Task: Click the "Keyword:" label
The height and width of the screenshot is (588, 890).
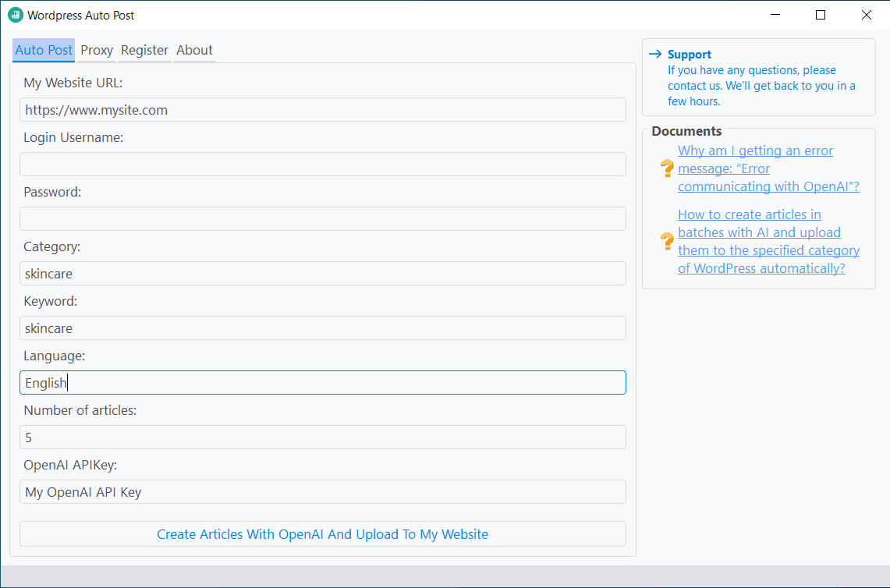Action: (x=51, y=301)
